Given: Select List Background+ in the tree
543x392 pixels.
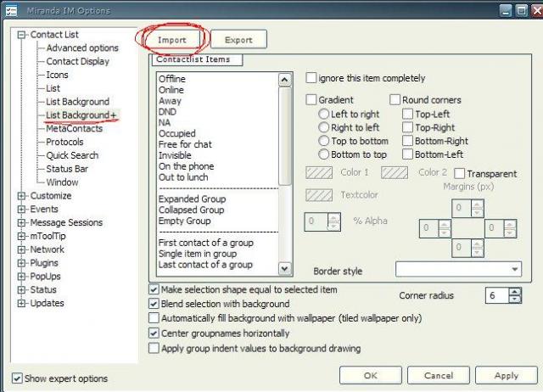Looking at the screenshot, I should pyautogui.click(x=81, y=115).
